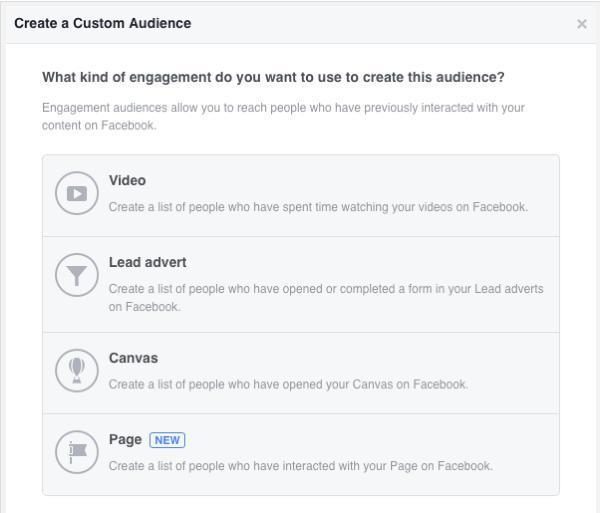The image size is (600, 513).
Task: Click the Create a Custom Audience header title
Action: click(x=103, y=23)
